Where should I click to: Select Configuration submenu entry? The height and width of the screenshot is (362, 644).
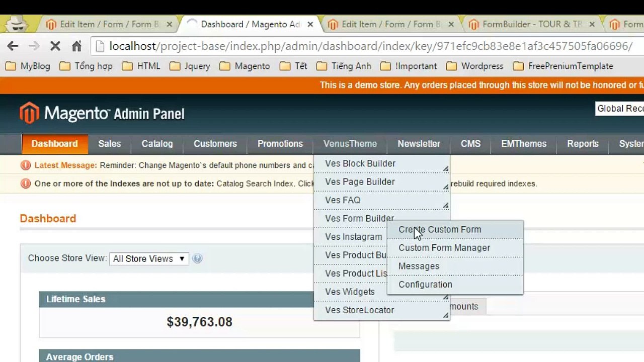[x=455, y=285]
